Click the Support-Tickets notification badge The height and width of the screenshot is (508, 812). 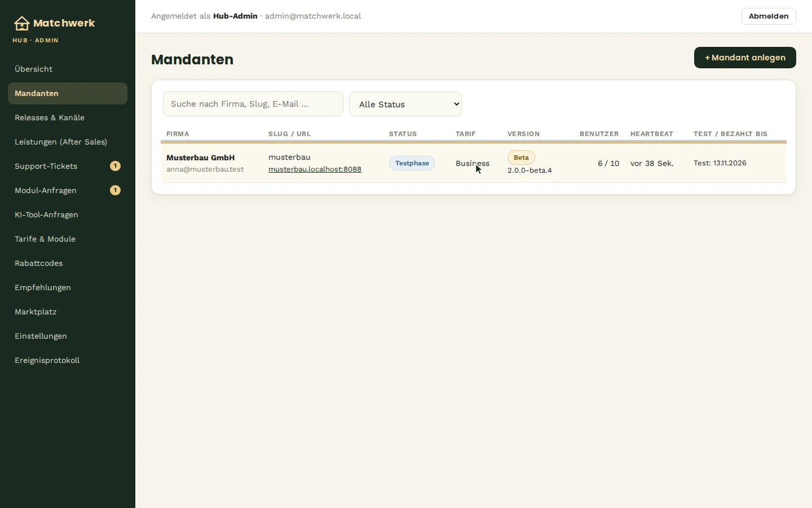pyautogui.click(x=115, y=166)
